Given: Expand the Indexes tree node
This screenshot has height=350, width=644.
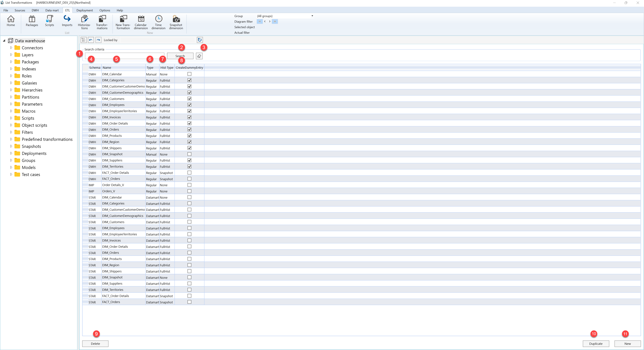Looking at the screenshot, I should [11, 68].
